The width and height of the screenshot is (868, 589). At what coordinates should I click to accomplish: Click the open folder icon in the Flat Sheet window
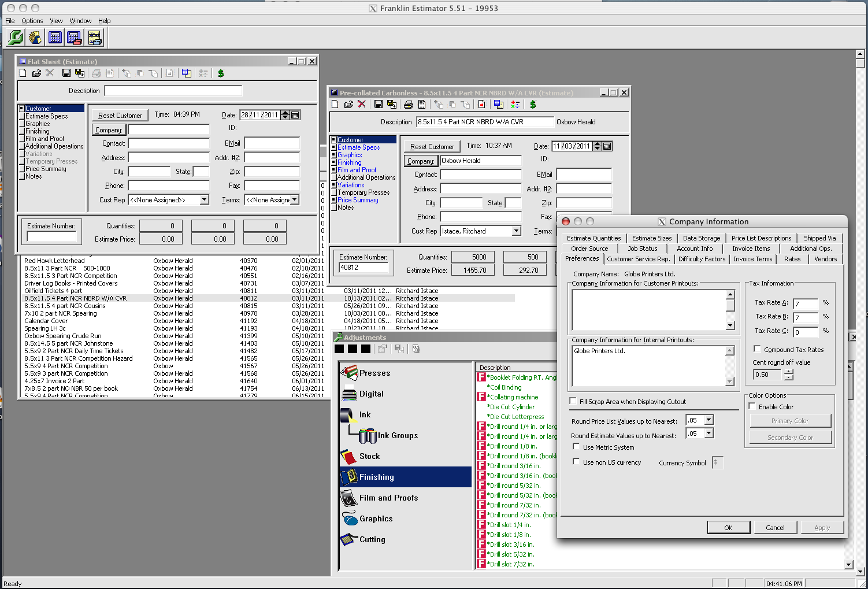tap(36, 73)
